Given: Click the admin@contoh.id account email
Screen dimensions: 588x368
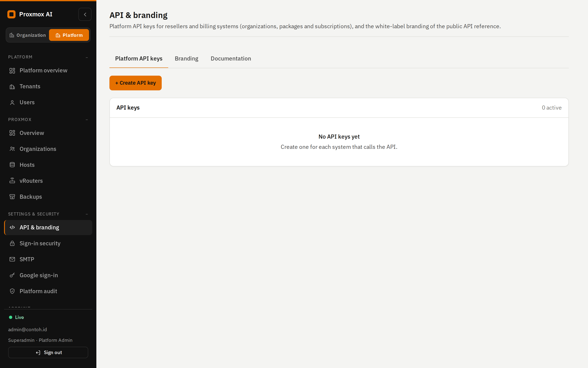Looking at the screenshot, I should click(27, 330).
